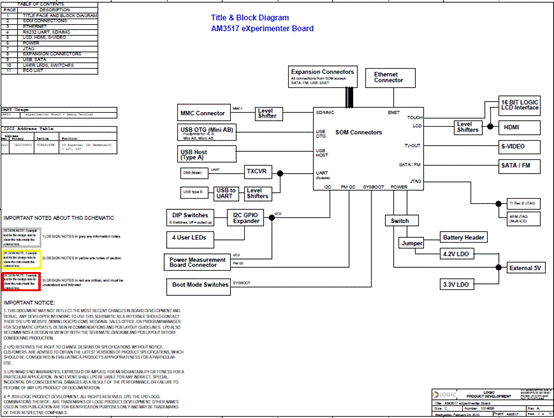Image resolution: width=554 pixels, height=418 pixels.
Task: Click 'EXPANSION CONNECTORS' contents row
Action: point(49,54)
